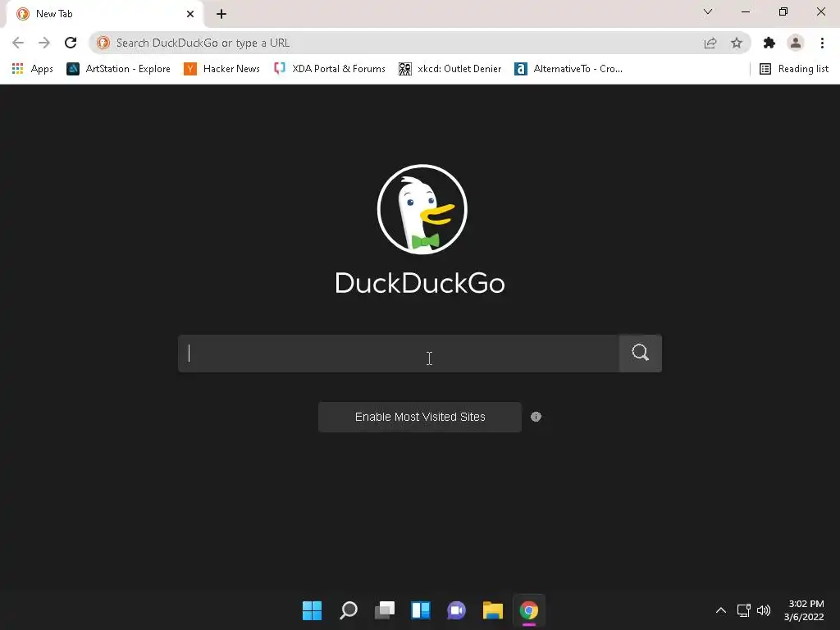Open xkcd: Outlet Denier bookmark
Image resolution: width=840 pixels, height=630 pixels.
[450, 69]
